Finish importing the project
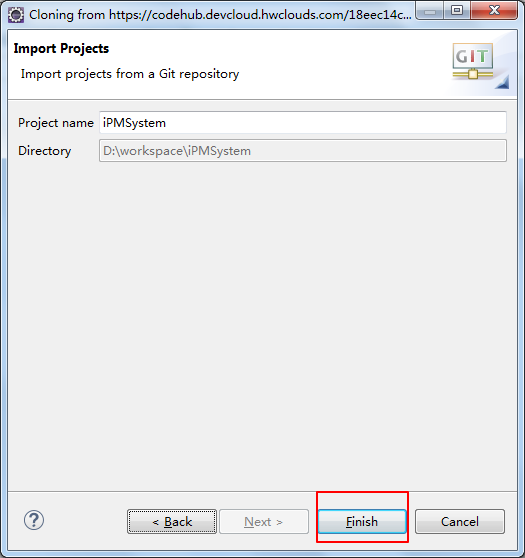Image resolution: width=525 pixels, height=558 pixels. pyautogui.click(x=362, y=522)
